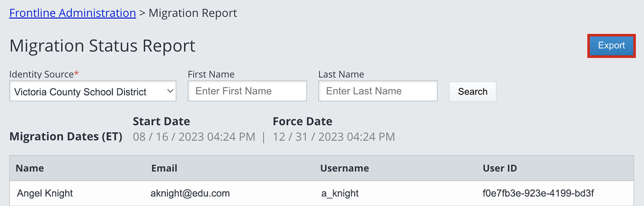Click the Migration Dates (ET) label
The image size is (644, 206).
pos(66,137)
